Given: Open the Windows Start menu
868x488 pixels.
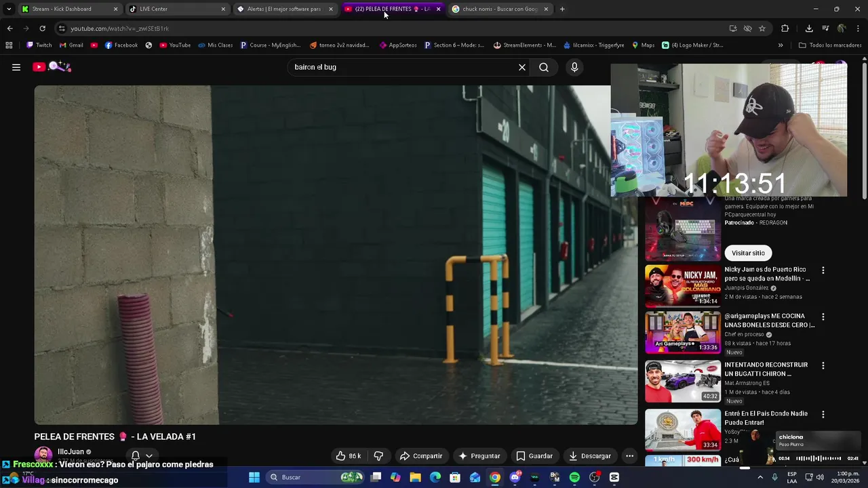Looking at the screenshot, I should pyautogui.click(x=254, y=477).
